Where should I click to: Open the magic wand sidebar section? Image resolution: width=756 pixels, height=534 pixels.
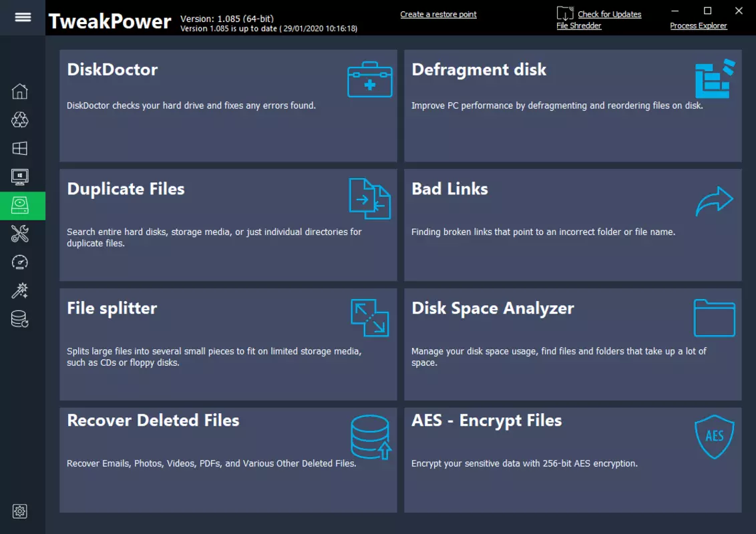20,290
